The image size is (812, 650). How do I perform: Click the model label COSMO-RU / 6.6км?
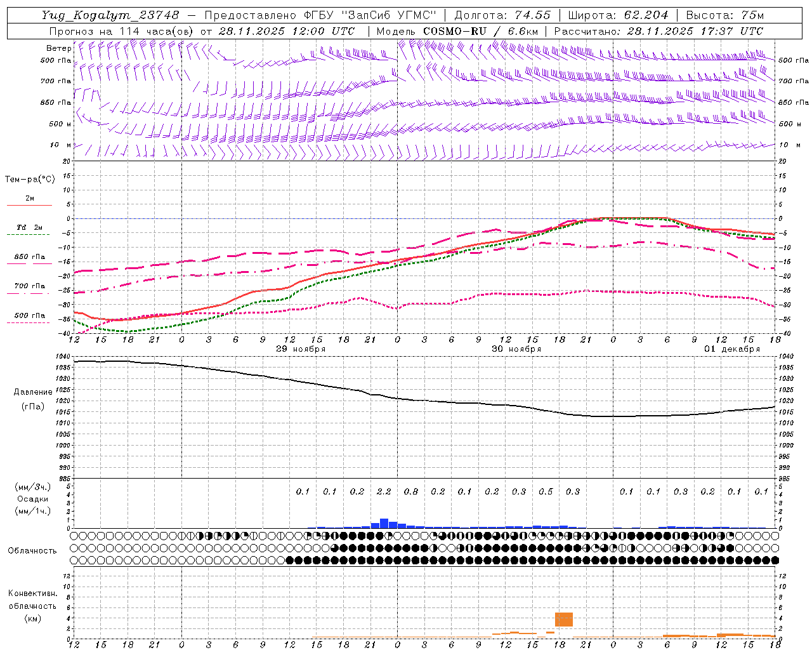481,31
